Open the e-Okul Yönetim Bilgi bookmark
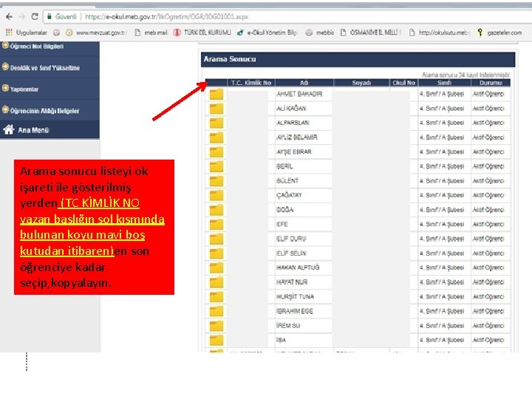 [267, 33]
